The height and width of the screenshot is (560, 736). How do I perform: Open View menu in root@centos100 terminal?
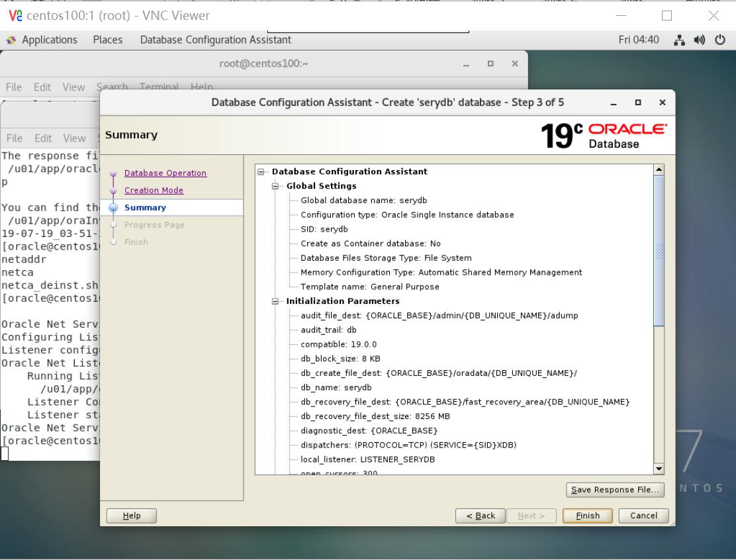tap(73, 87)
